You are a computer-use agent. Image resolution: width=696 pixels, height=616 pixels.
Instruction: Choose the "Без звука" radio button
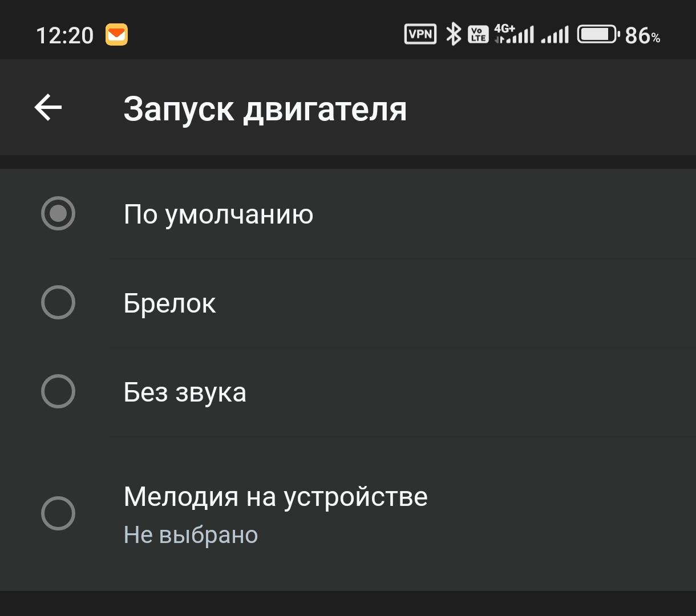(58, 391)
